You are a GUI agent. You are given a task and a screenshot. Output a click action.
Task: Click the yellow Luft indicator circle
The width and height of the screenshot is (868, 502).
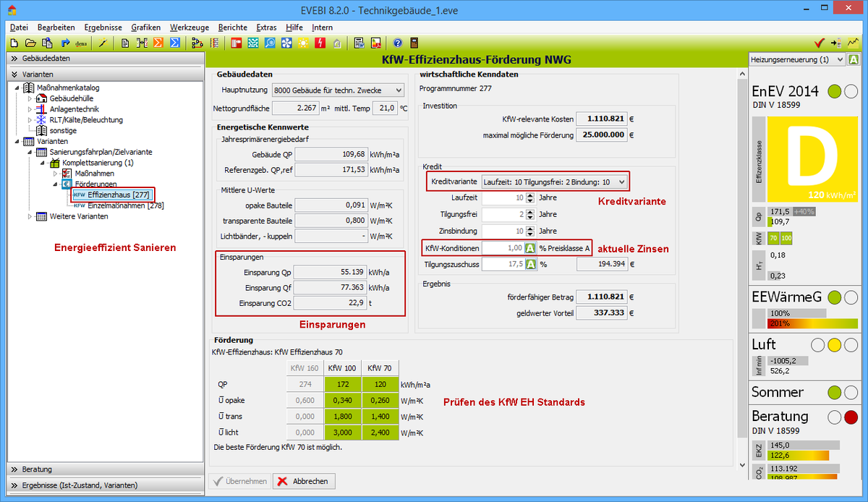click(x=834, y=345)
